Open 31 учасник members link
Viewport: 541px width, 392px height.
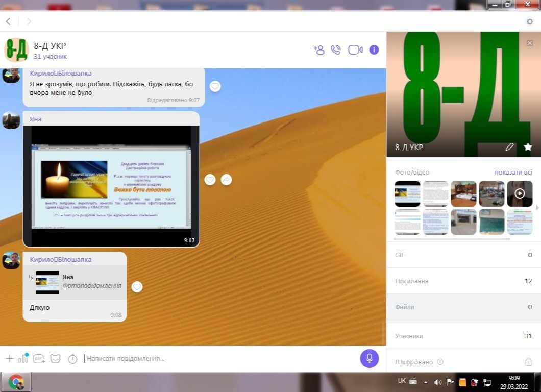coord(51,57)
